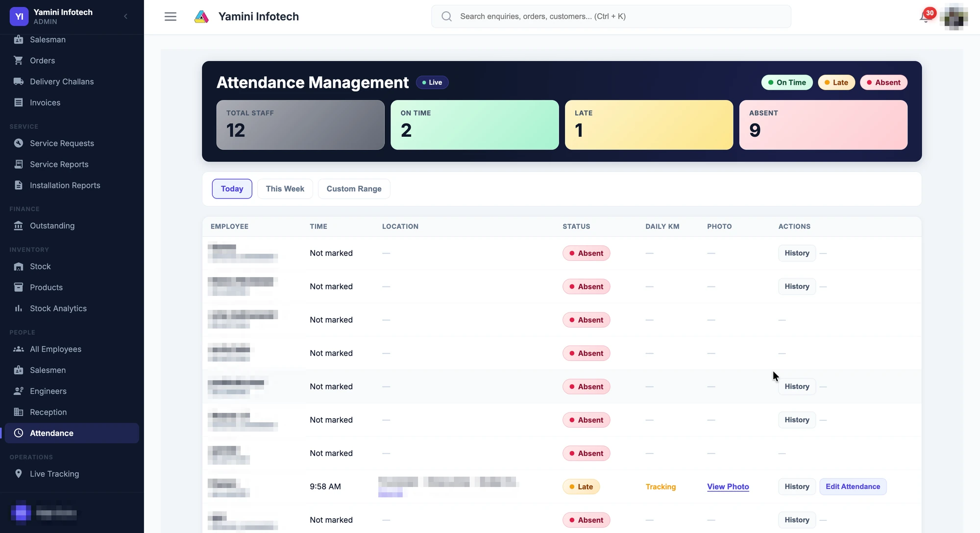
Task: Click the Total Staff 12 card
Action: coord(300,125)
